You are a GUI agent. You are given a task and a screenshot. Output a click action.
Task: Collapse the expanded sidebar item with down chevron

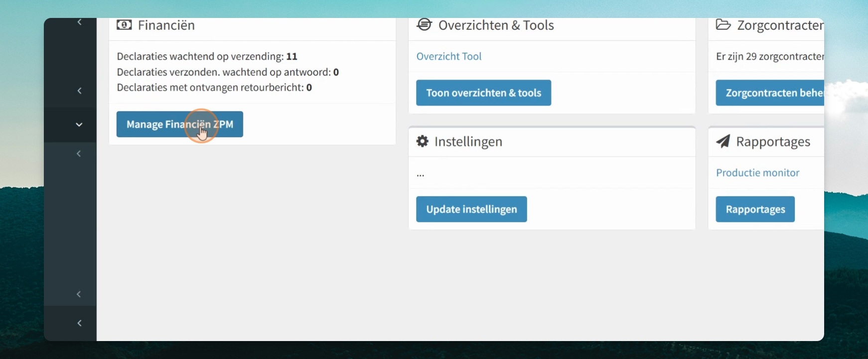point(79,125)
